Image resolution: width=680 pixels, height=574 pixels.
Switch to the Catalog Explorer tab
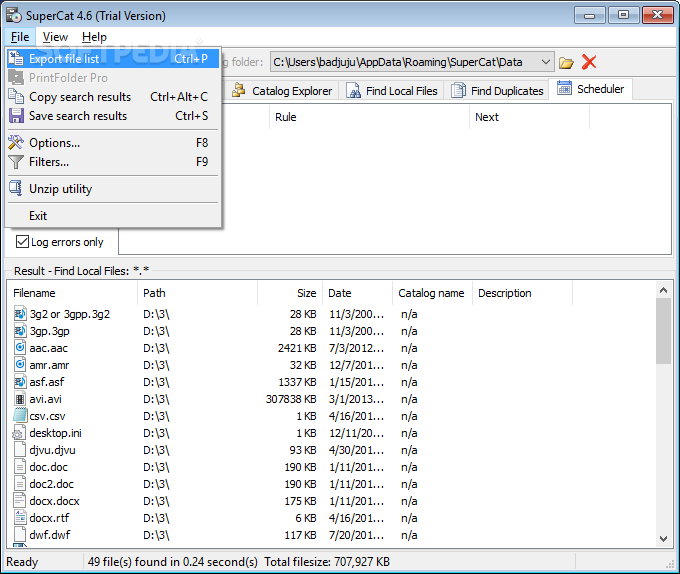coord(283,91)
